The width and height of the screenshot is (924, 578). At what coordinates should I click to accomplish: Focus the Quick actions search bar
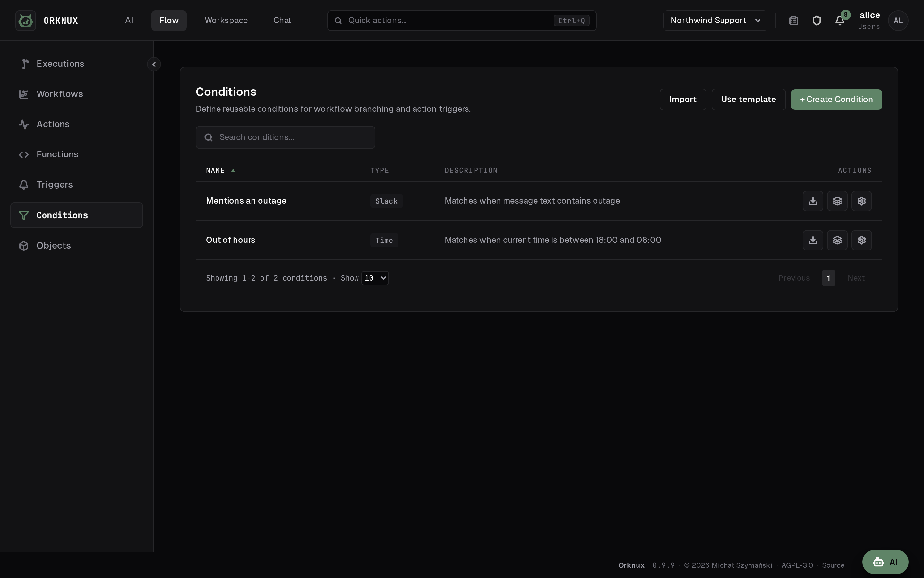tap(462, 20)
